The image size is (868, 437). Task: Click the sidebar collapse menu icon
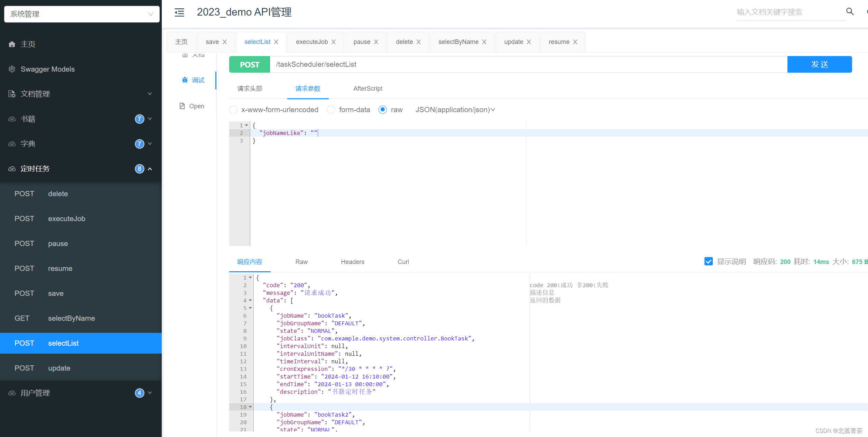tap(179, 12)
